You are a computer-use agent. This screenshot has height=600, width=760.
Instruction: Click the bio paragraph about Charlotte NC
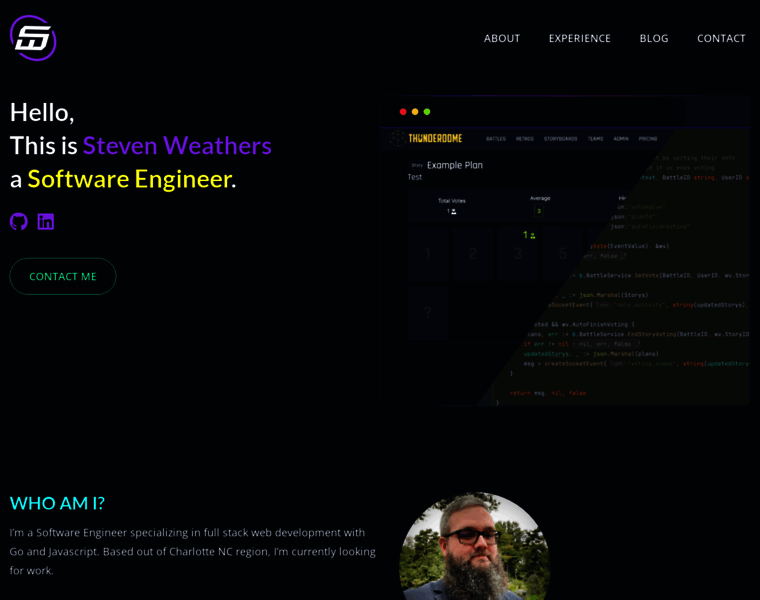(x=192, y=552)
